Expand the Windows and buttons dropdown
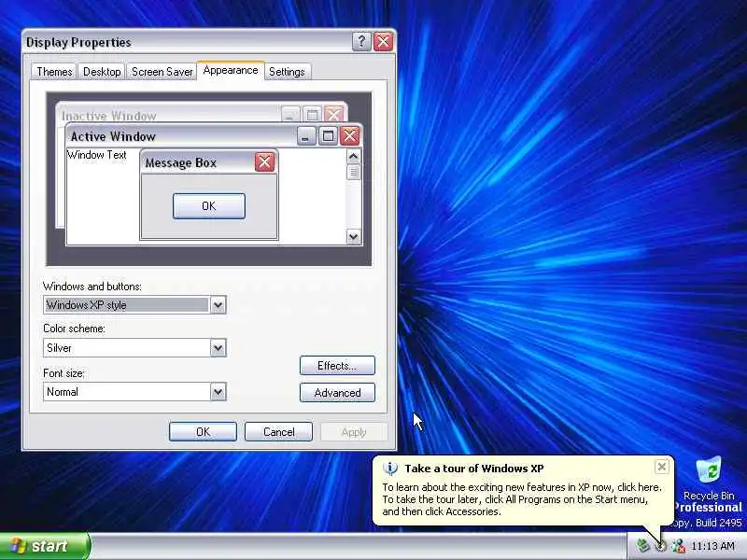 pos(218,305)
